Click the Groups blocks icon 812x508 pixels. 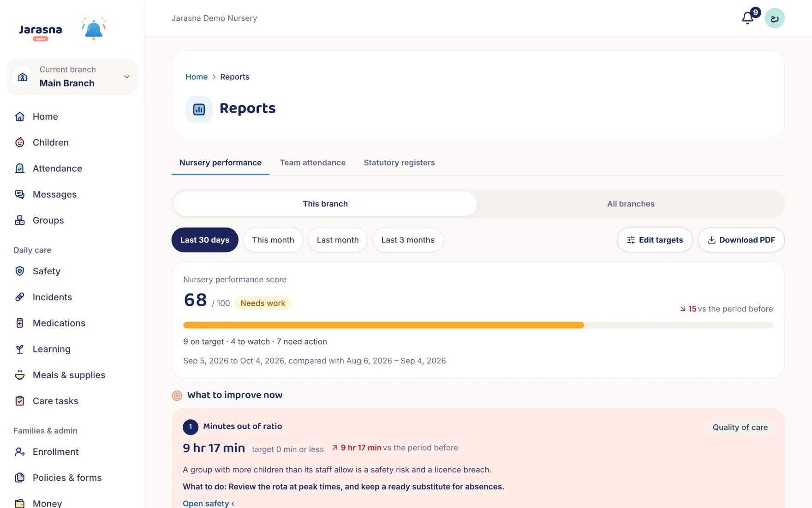(x=20, y=220)
